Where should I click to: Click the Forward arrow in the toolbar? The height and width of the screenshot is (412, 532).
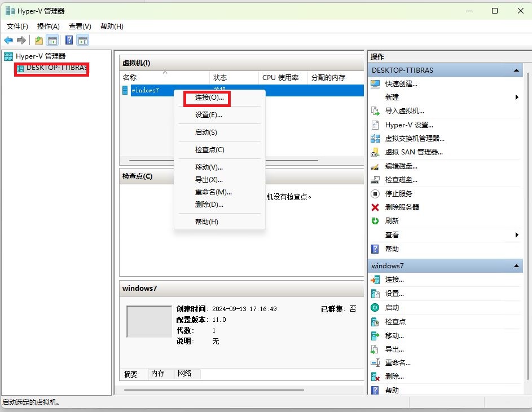pos(21,41)
